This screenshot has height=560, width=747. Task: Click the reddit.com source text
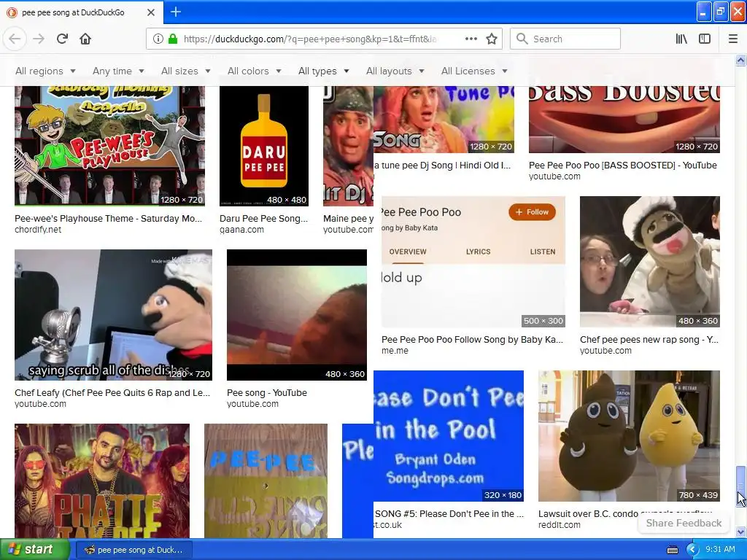[x=560, y=525]
